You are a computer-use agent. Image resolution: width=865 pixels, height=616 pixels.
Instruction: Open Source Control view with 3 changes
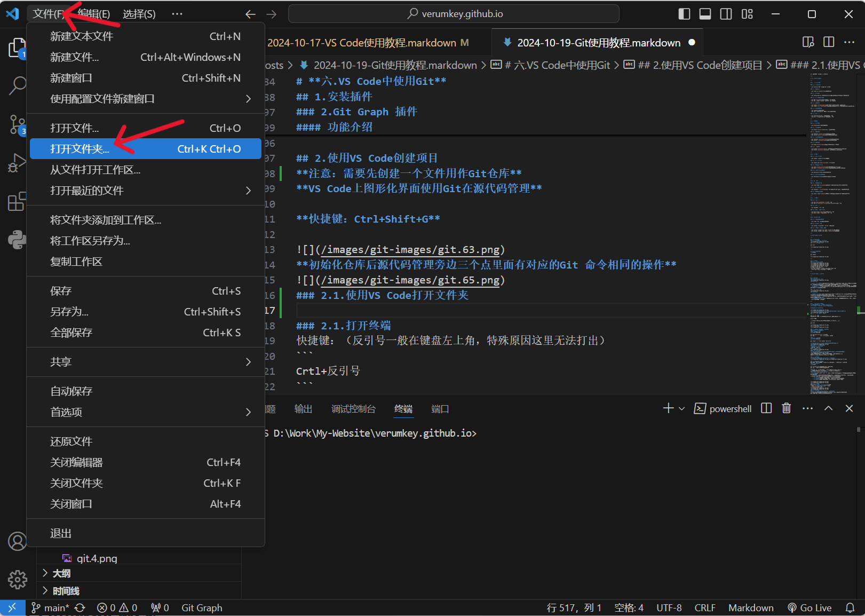(17, 124)
